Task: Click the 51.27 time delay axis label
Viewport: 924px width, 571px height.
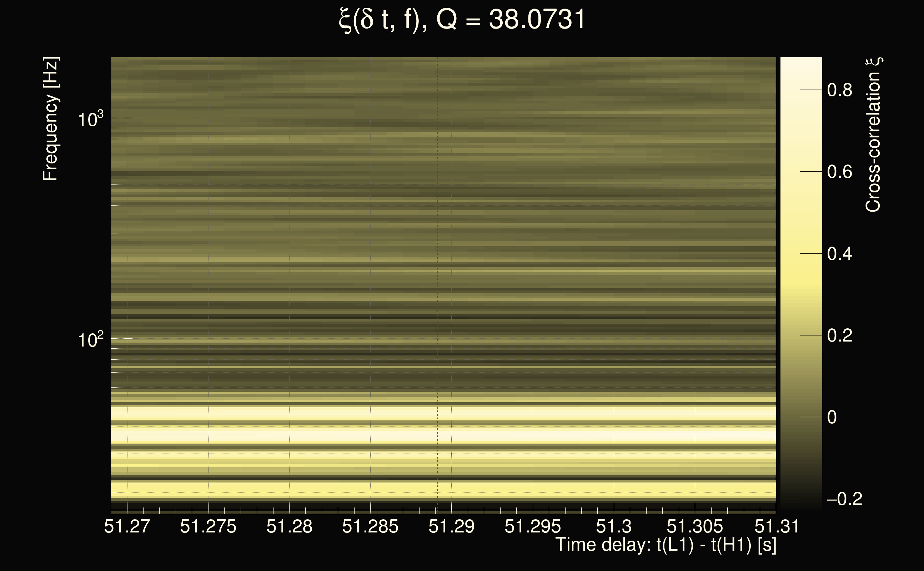Action: (x=127, y=526)
